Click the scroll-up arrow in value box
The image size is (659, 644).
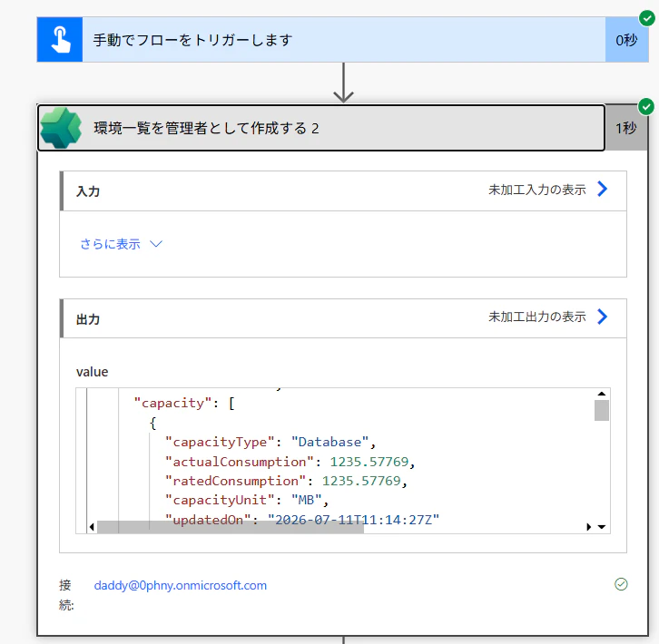[602, 394]
